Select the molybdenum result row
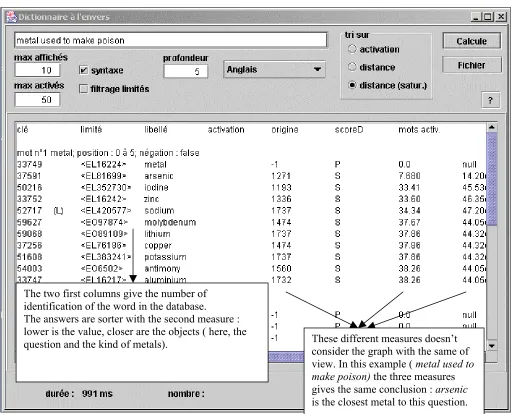Viewport: 511px width, 414px height. click(x=251, y=222)
